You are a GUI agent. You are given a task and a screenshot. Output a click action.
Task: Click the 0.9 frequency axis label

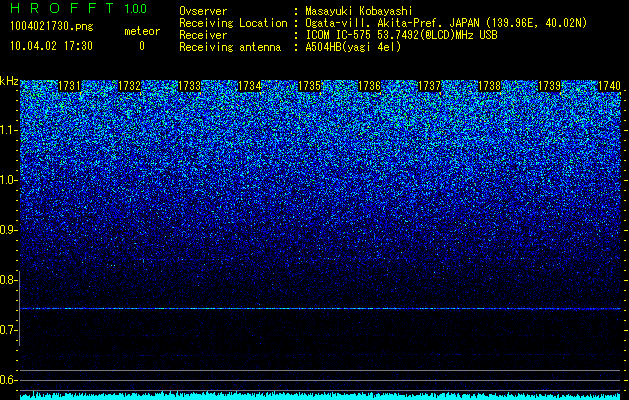point(8,230)
